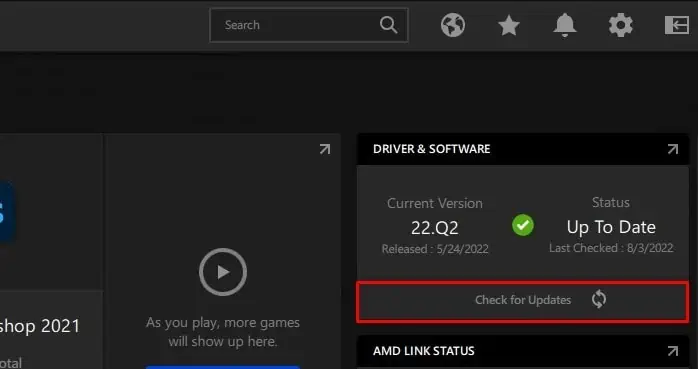Click the play circle icon in games panel

[x=223, y=272]
